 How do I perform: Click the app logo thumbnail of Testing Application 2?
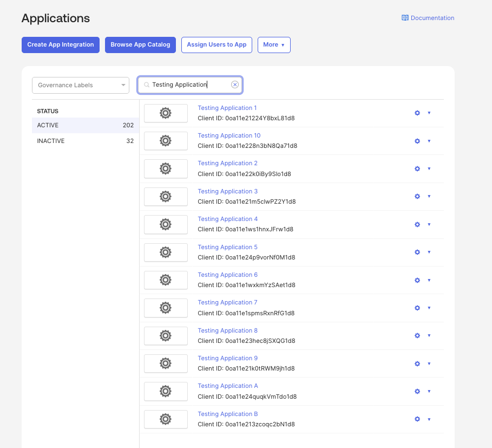(166, 168)
